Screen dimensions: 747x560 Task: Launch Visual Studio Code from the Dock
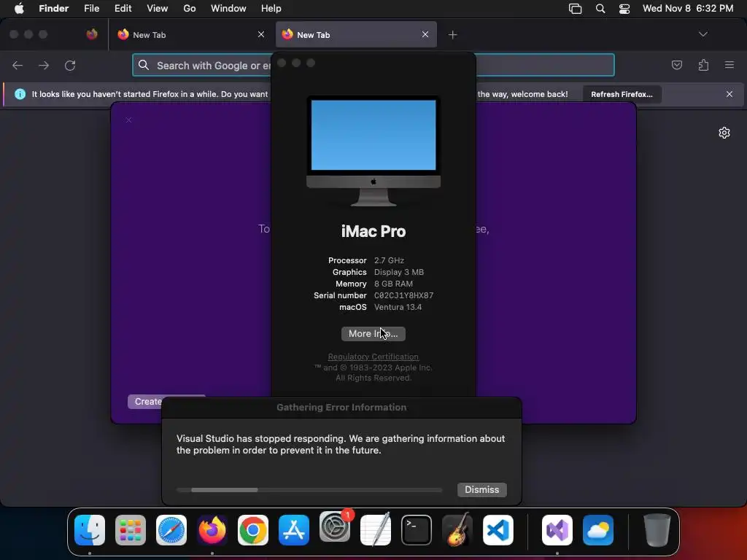[x=498, y=529]
